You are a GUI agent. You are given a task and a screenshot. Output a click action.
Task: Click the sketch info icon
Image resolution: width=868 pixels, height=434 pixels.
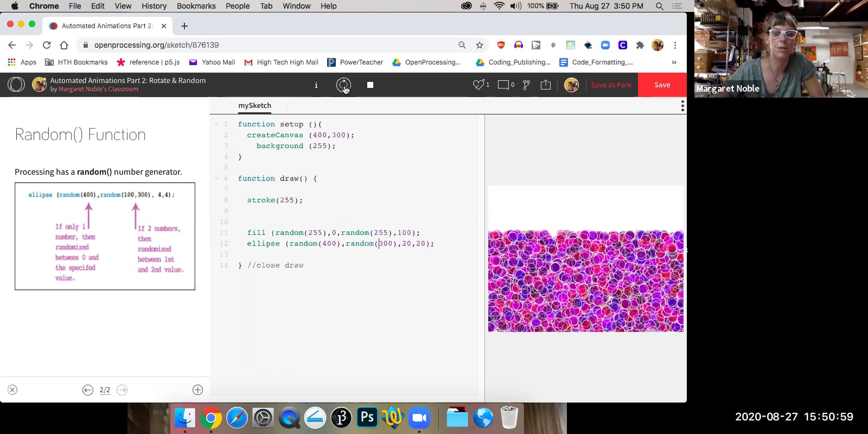coord(316,85)
